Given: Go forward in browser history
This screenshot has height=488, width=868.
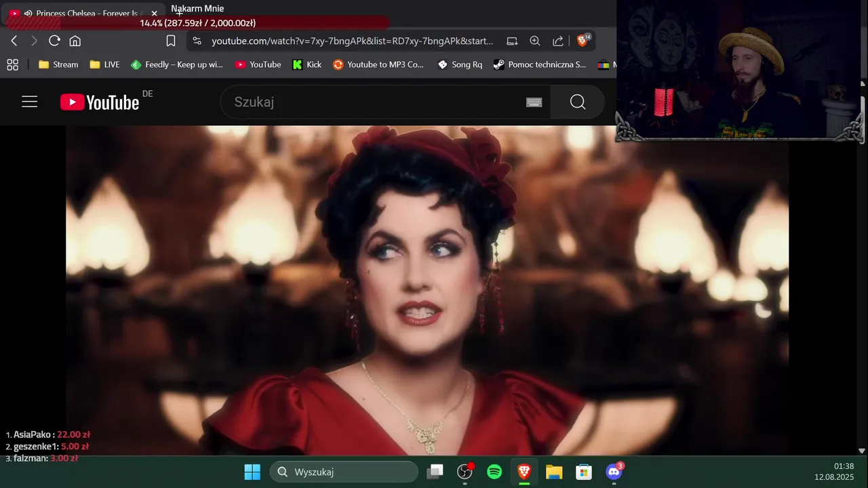Looking at the screenshot, I should click(34, 41).
